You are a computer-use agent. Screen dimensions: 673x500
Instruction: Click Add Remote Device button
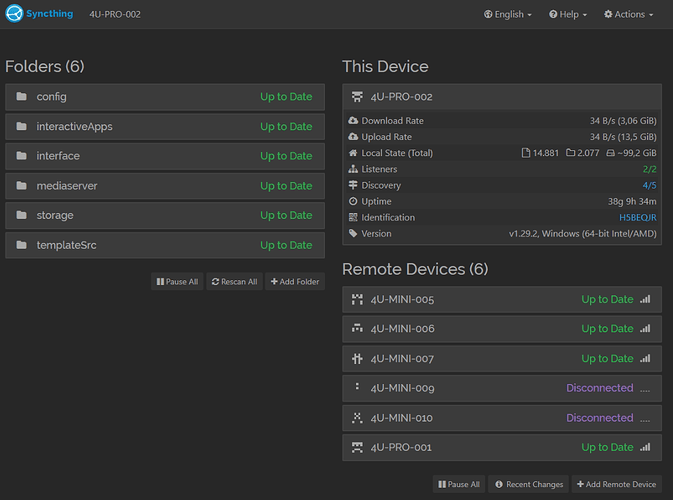(x=616, y=484)
